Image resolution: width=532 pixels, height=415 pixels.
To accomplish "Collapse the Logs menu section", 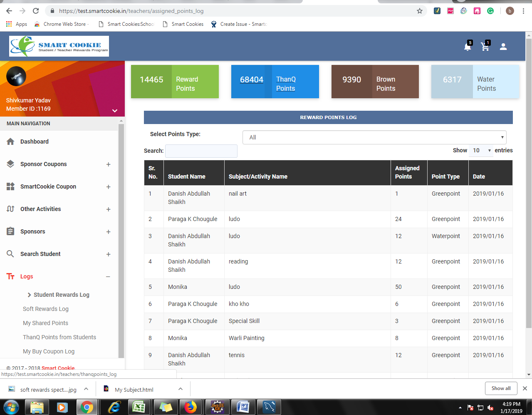I will point(108,277).
